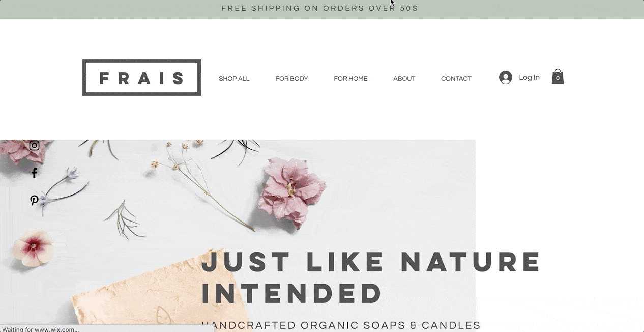Open the SHOP ALL menu item
Screen dimensions: 644x332
pyautogui.click(x=234, y=79)
